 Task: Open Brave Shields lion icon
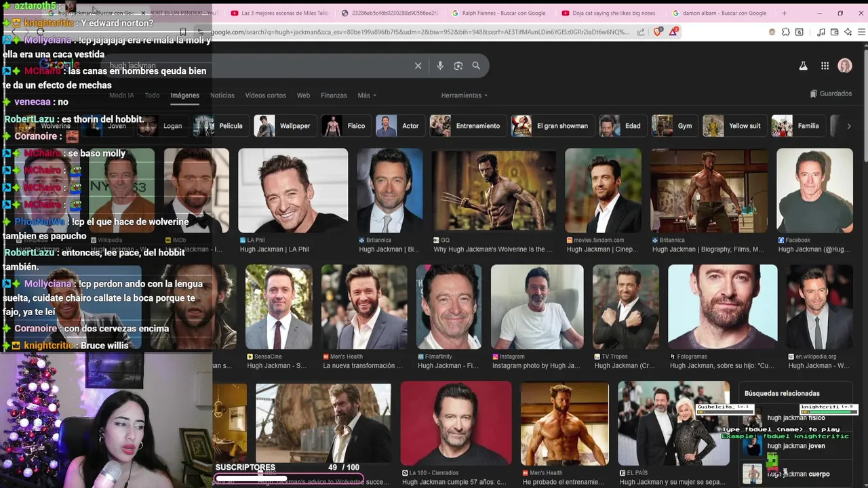658,32
